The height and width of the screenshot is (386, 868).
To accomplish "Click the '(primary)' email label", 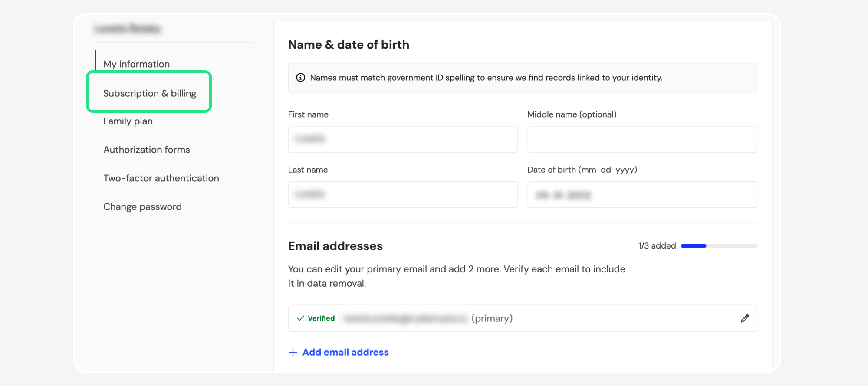I will pos(492,318).
